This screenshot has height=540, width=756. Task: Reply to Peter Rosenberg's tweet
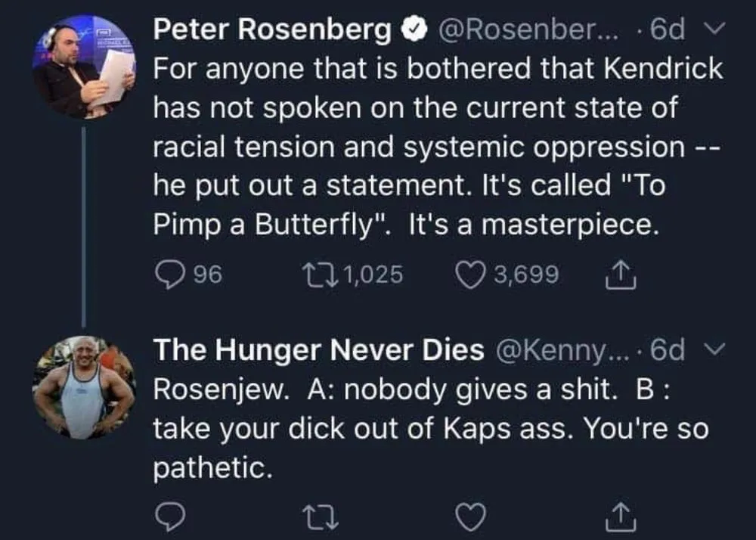click(x=169, y=275)
